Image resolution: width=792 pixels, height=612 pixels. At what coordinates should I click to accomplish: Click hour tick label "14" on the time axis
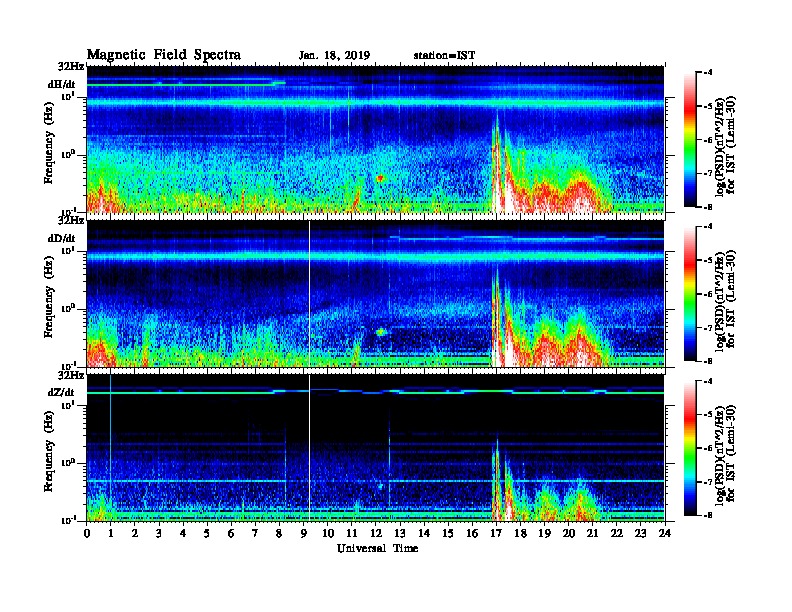(x=424, y=534)
